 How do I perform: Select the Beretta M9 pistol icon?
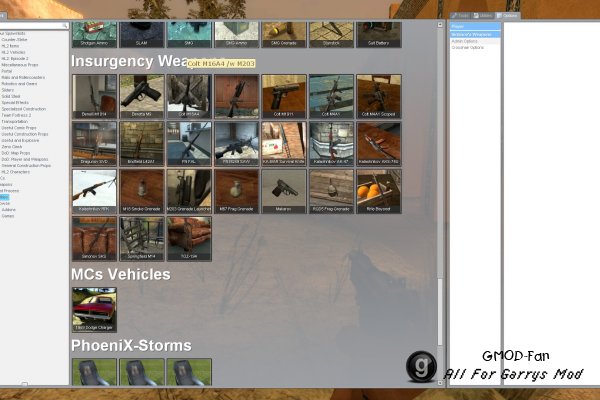(x=142, y=96)
